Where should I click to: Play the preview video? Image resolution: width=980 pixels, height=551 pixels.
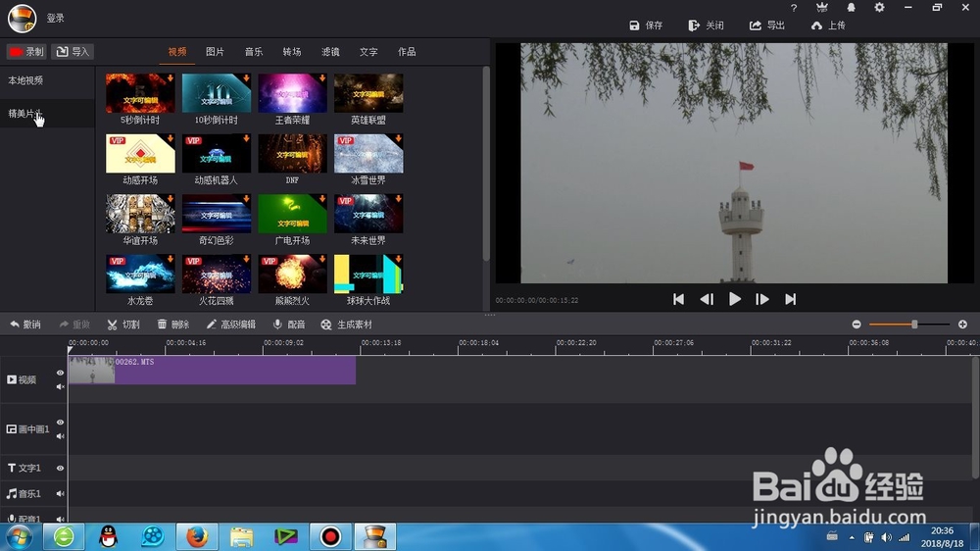[x=735, y=300]
